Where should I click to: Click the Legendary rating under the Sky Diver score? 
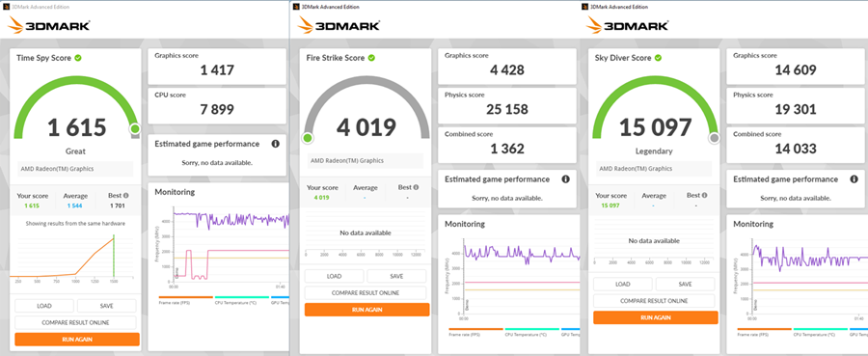click(654, 151)
